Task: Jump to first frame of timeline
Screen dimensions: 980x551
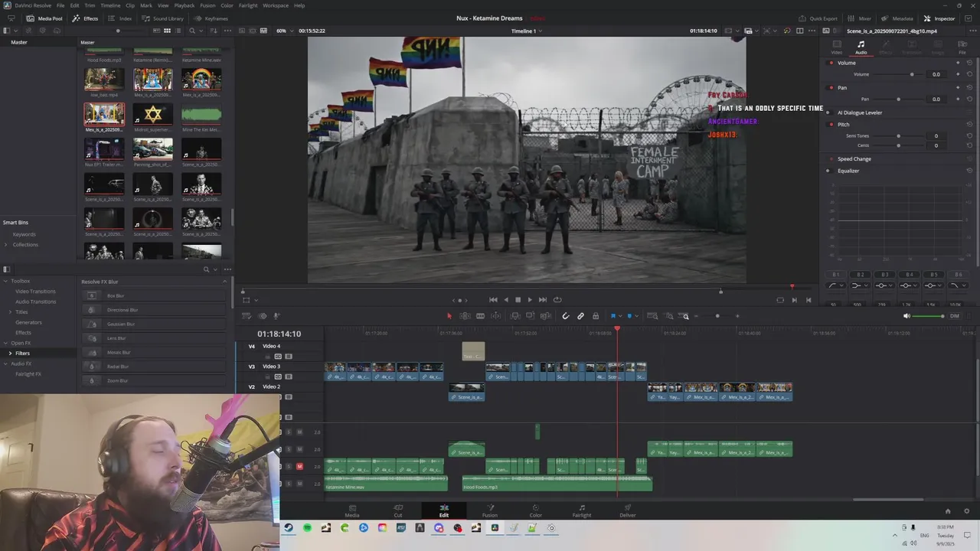Action: pyautogui.click(x=493, y=300)
